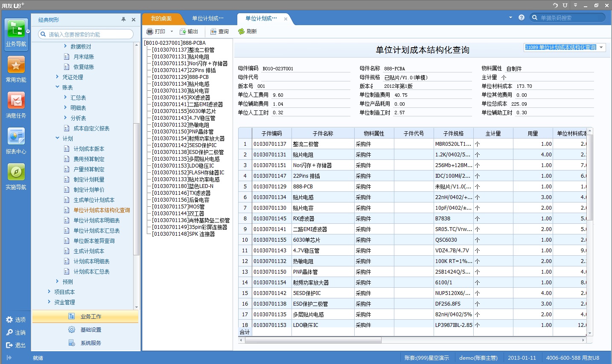This screenshot has width=612, height=364.
Task: Click the 2013-01-11 date in status bar
Action: point(522,358)
